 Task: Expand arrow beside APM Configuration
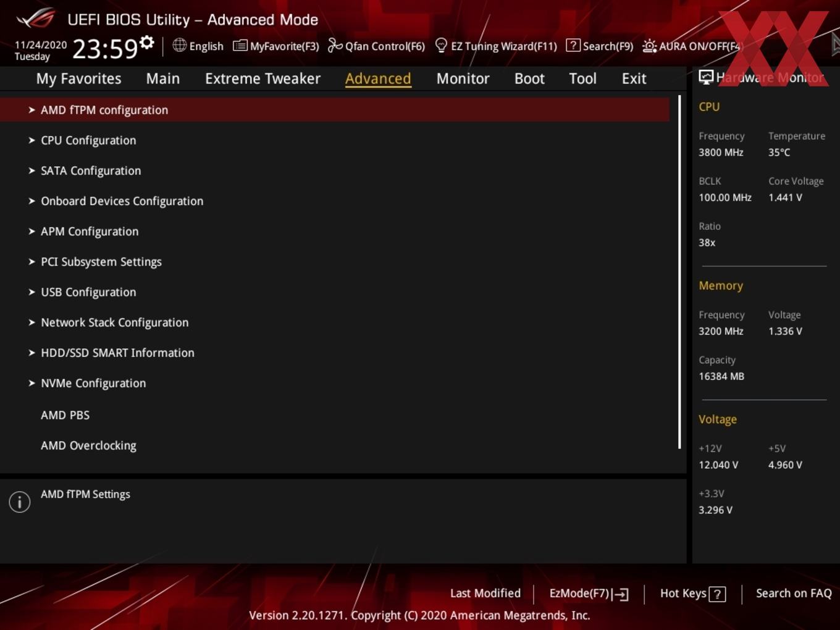31,231
